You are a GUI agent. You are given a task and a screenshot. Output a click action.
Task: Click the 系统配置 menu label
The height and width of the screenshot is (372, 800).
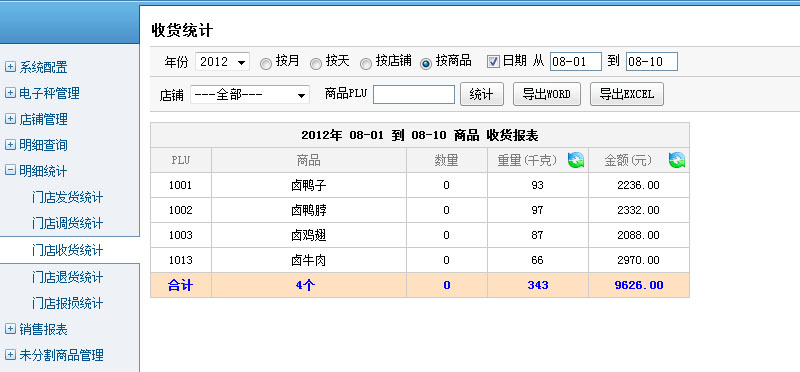43,67
